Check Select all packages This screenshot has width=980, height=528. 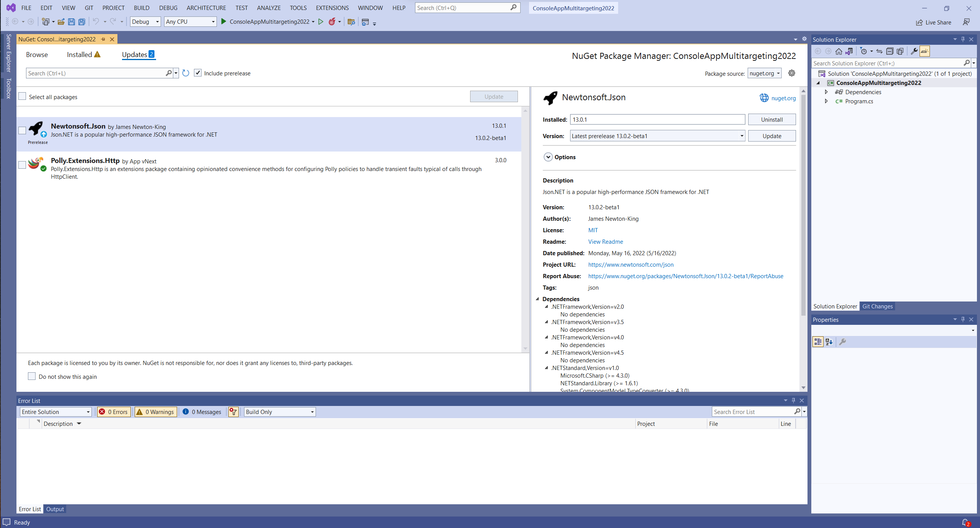coord(23,96)
